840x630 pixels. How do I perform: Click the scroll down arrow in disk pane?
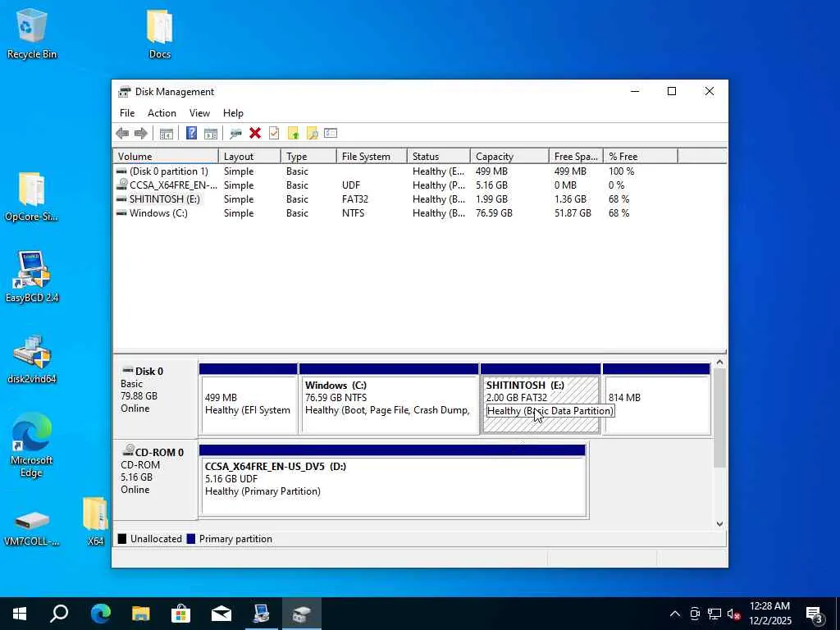(719, 524)
